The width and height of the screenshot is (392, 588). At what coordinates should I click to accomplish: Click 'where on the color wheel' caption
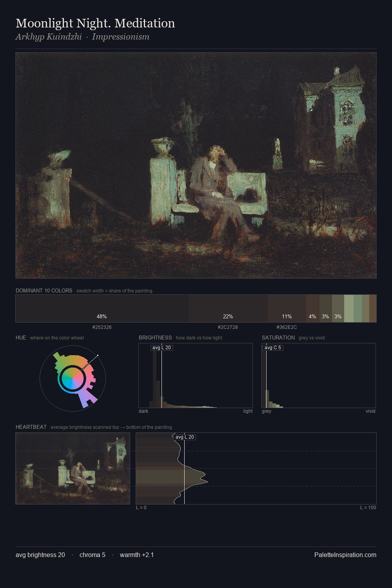57,338
